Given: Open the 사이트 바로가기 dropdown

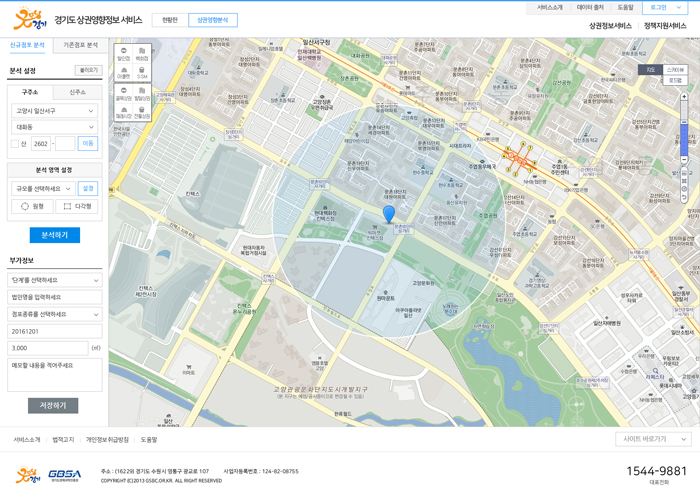Looking at the screenshot, I should [x=653, y=439].
